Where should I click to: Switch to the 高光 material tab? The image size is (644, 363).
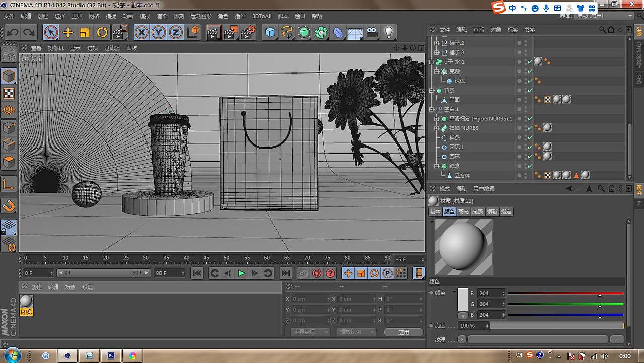(x=463, y=212)
